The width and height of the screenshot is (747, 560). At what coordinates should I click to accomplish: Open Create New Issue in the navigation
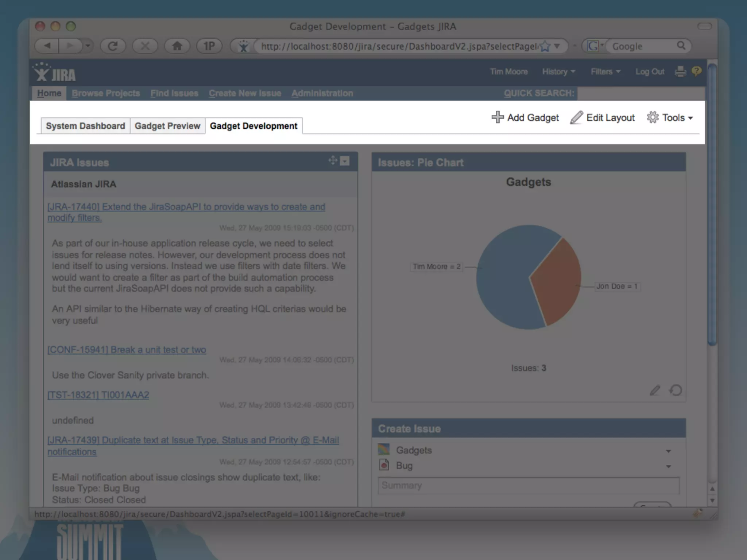[x=245, y=93]
